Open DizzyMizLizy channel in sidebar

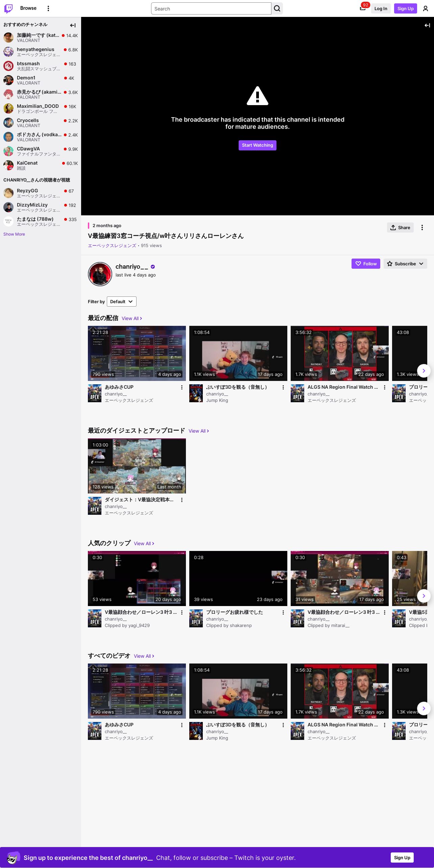click(41, 207)
